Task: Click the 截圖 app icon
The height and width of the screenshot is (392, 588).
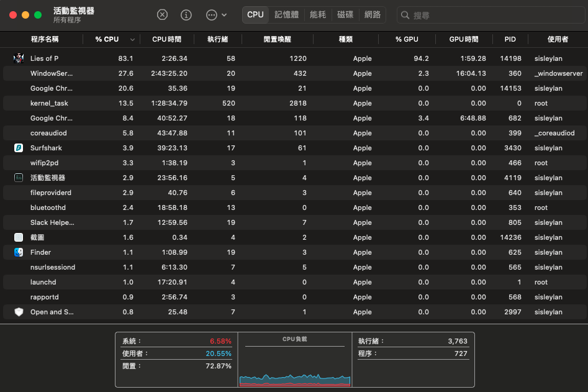Action: (x=19, y=237)
